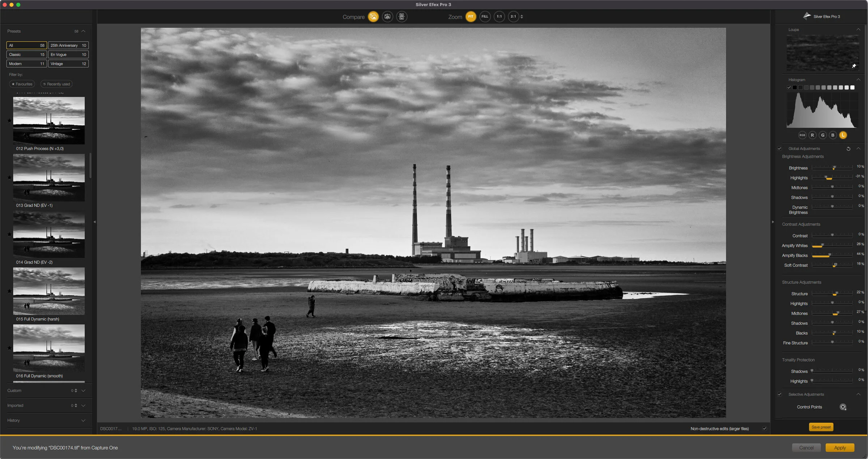Pin the Loupe position
Viewport: 868px width, 459px height.
coord(854,66)
